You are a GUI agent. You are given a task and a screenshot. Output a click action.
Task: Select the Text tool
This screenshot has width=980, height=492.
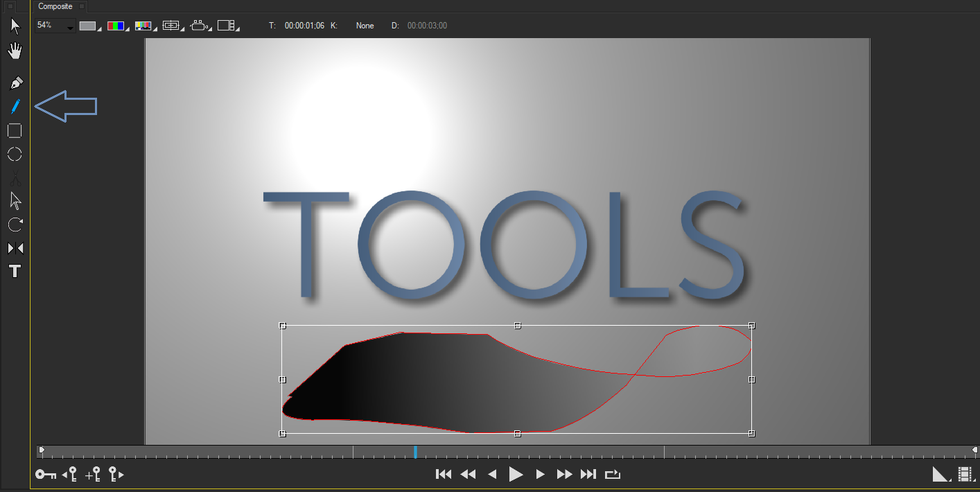coord(15,271)
